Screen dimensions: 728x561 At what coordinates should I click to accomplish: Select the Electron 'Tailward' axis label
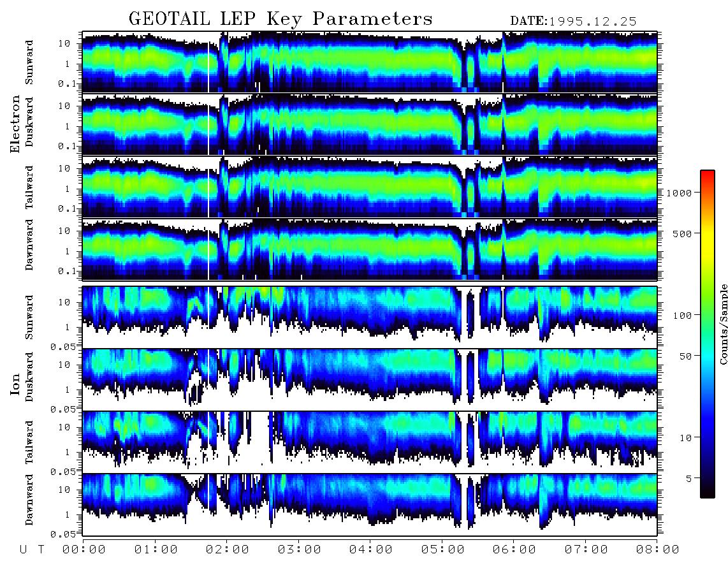tap(29, 187)
